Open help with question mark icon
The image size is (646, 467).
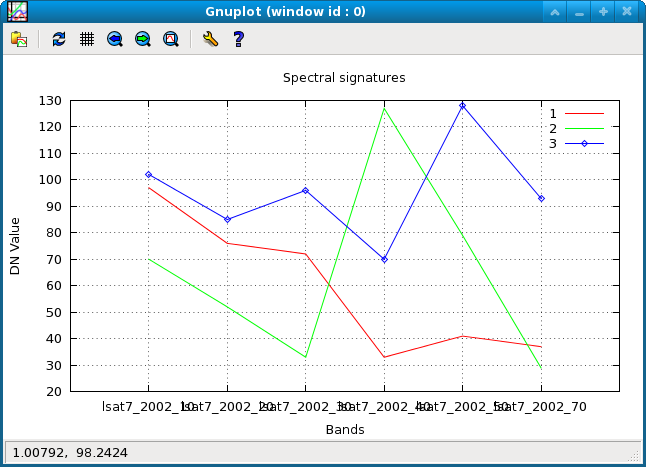(x=238, y=39)
